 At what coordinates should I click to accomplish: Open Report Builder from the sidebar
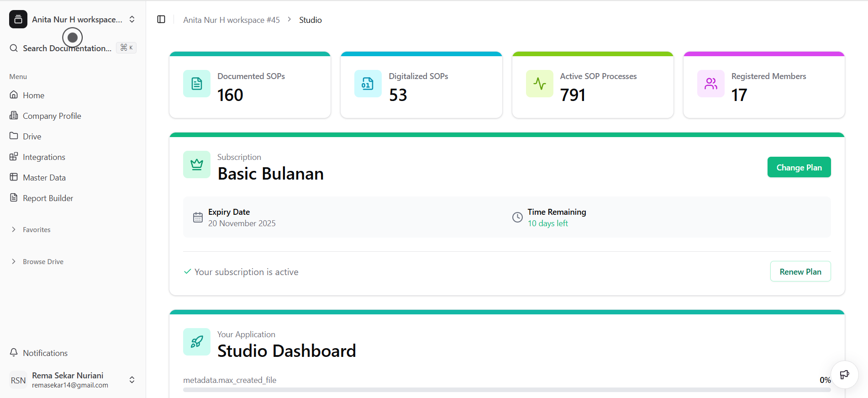click(x=48, y=198)
